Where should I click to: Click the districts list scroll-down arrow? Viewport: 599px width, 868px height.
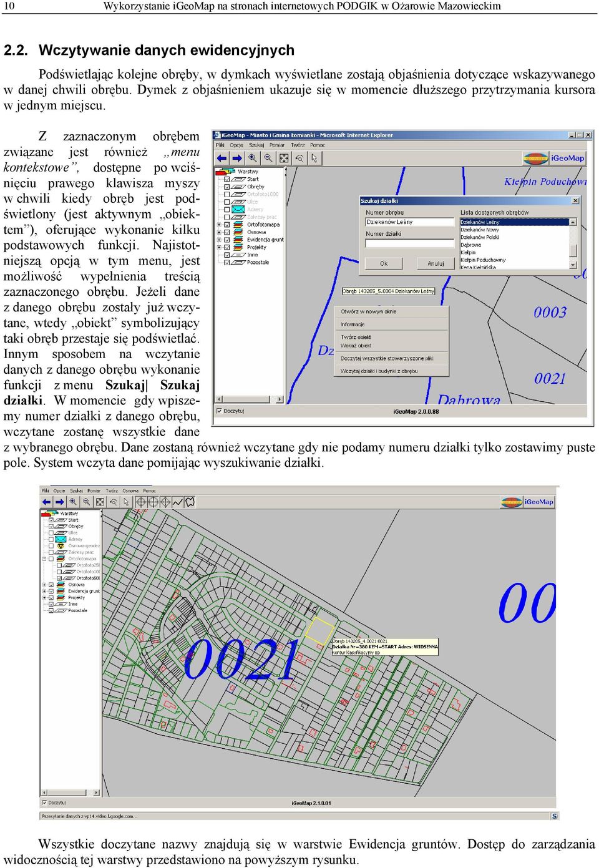[573, 265]
